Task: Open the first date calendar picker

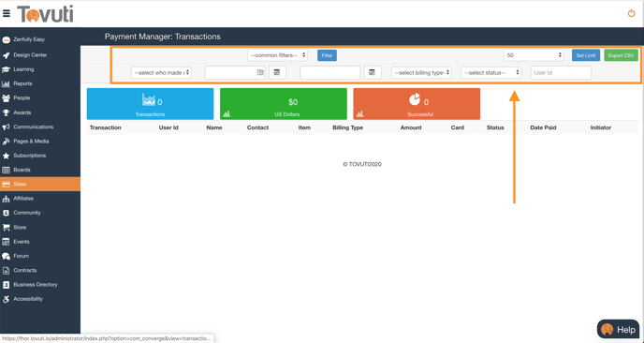Action: click(x=277, y=72)
